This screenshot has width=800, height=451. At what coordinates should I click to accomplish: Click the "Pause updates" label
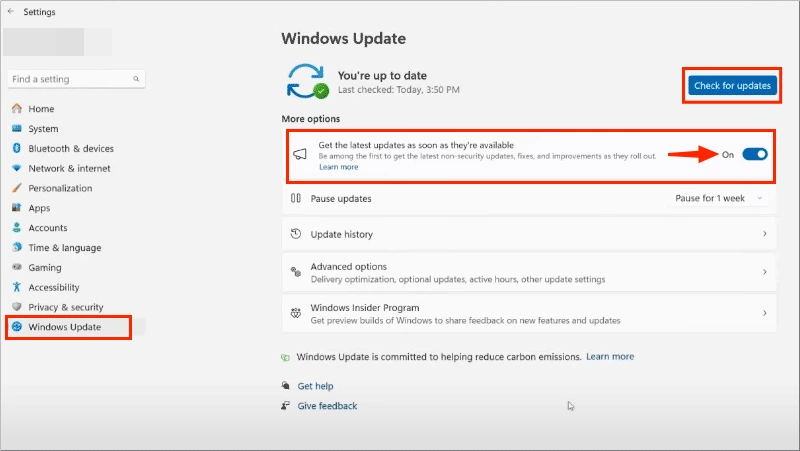341,198
